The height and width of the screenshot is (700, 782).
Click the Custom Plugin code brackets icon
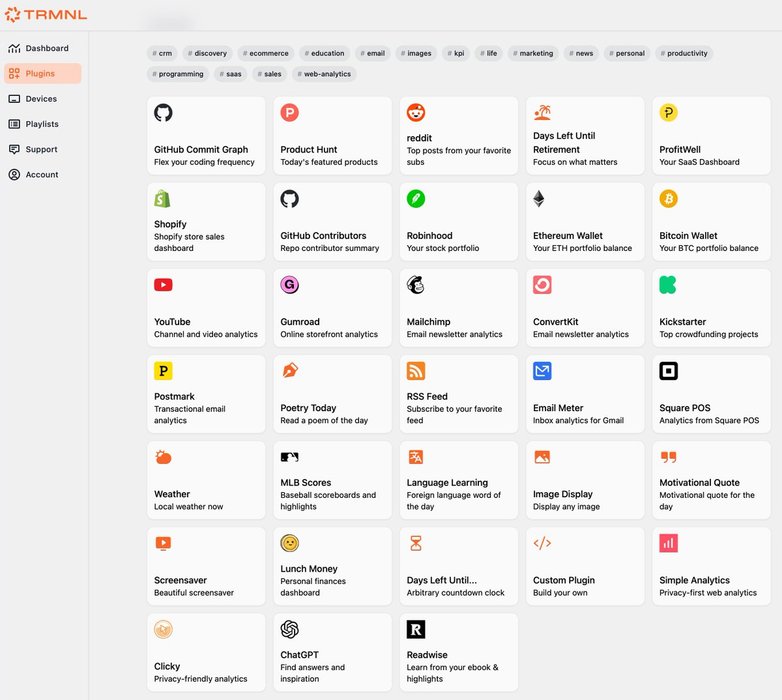pyautogui.click(x=542, y=543)
